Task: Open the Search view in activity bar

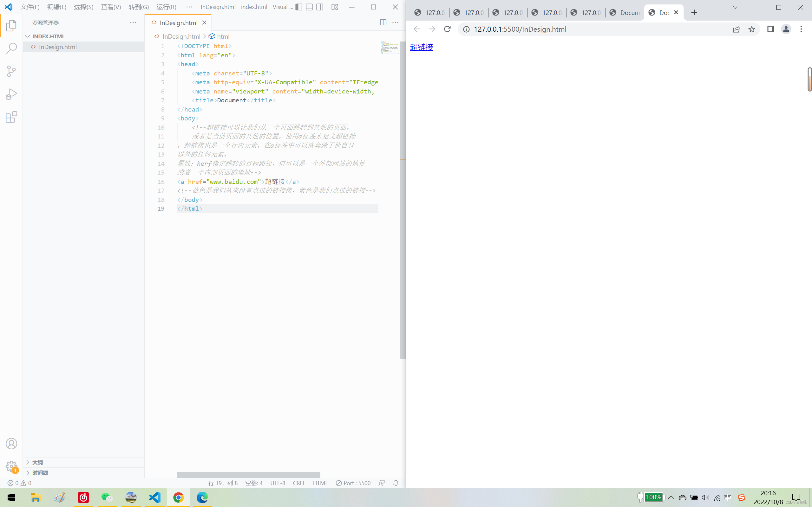Action: (11, 48)
